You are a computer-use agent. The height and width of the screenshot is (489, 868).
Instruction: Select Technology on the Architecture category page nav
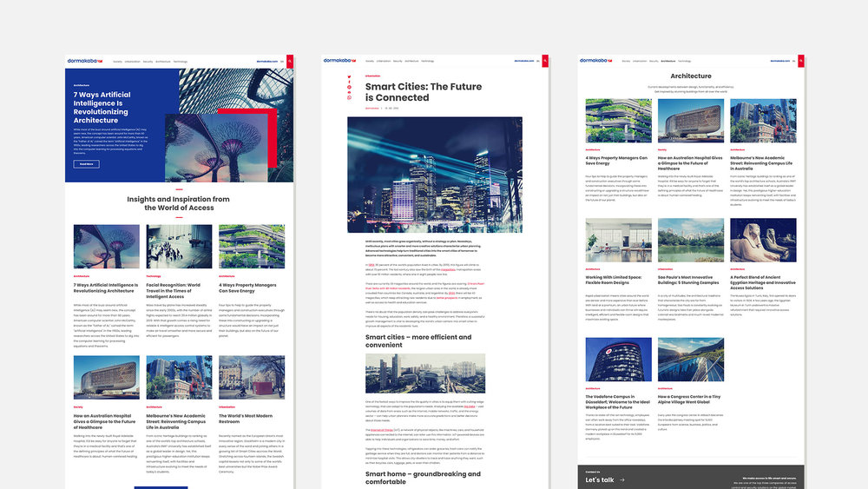tap(685, 61)
